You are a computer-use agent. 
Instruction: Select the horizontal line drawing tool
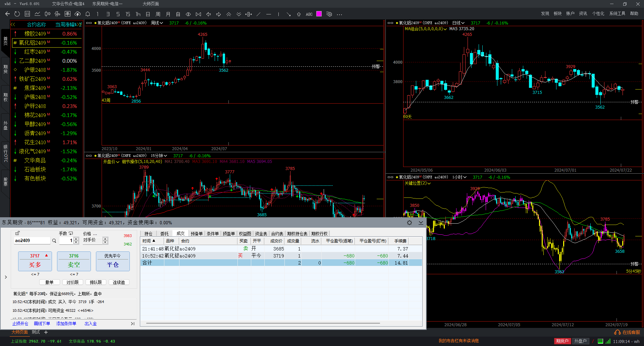pos(268,14)
